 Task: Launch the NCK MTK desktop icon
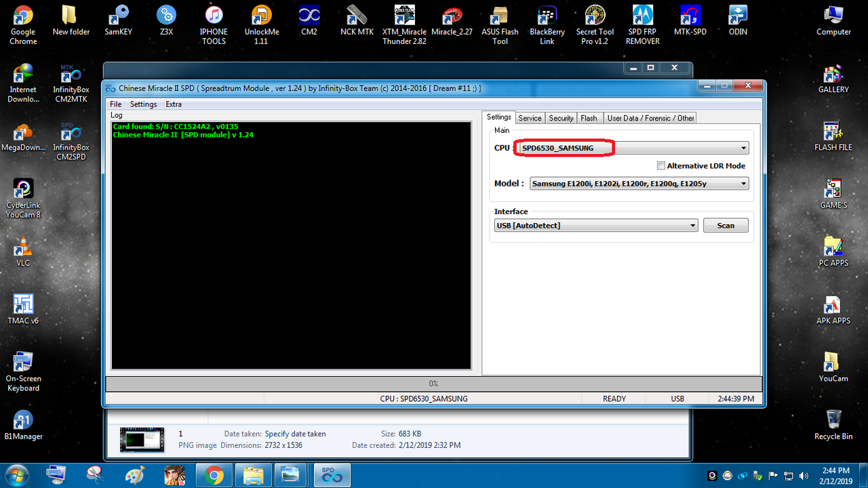click(357, 20)
